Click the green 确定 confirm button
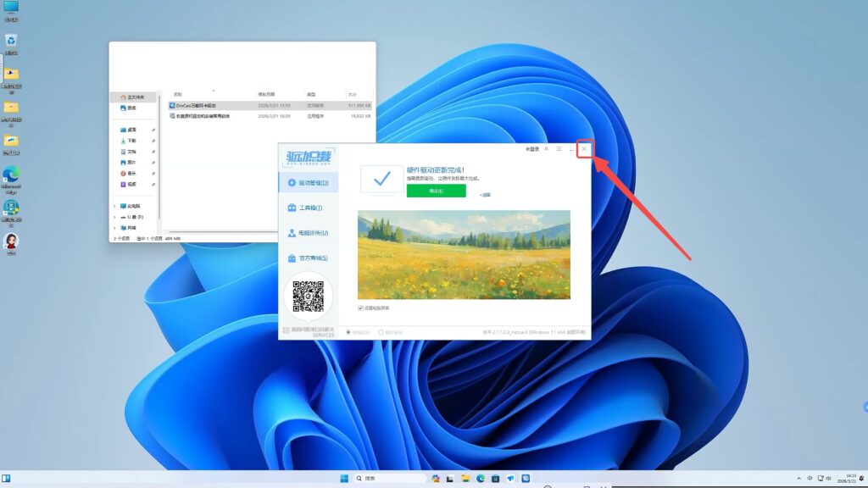Image resolution: width=868 pixels, height=488 pixels. 436,191
